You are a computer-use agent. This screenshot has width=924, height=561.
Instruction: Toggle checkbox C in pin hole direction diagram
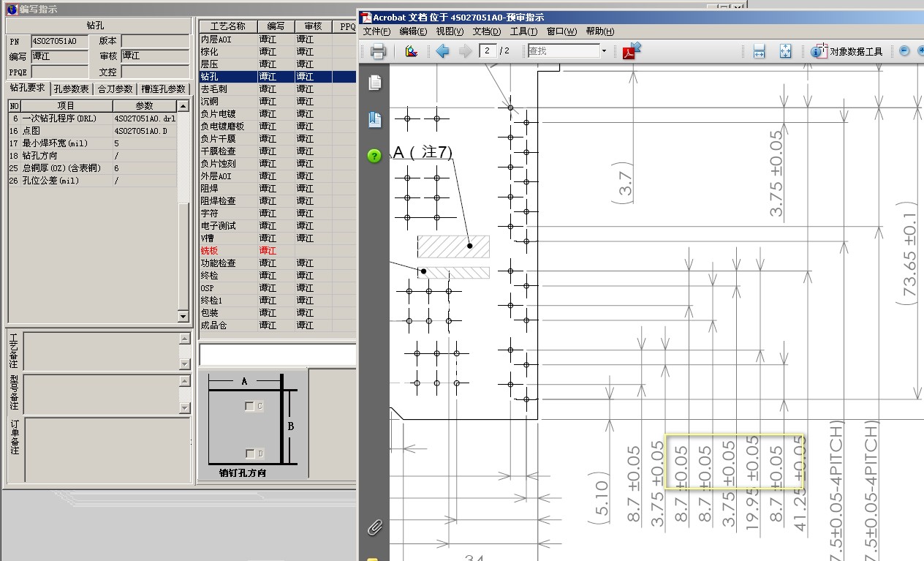pyautogui.click(x=250, y=406)
